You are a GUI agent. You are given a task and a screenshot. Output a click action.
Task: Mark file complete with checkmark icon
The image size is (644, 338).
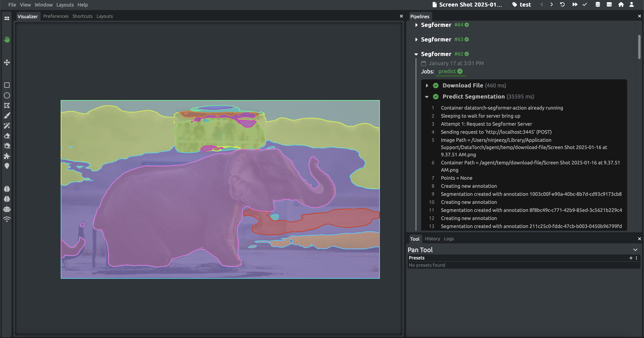[585, 4]
